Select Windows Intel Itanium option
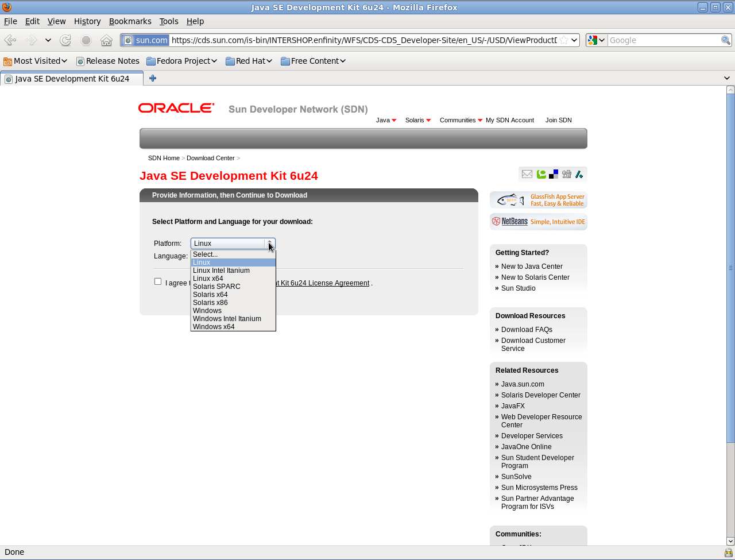735x560 pixels. tap(233, 319)
